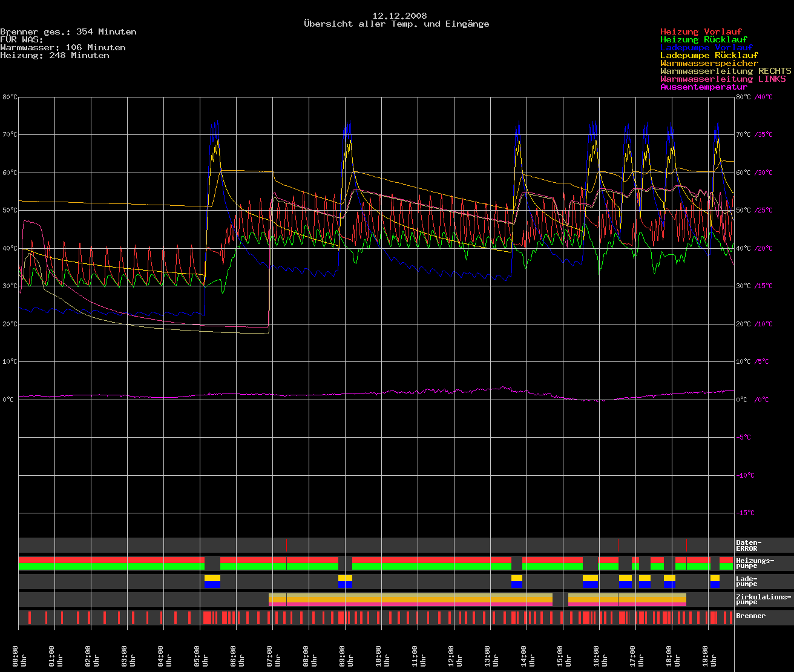
Task: Click the magenta /20°C outdoor scale label
Action: (764, 248)
